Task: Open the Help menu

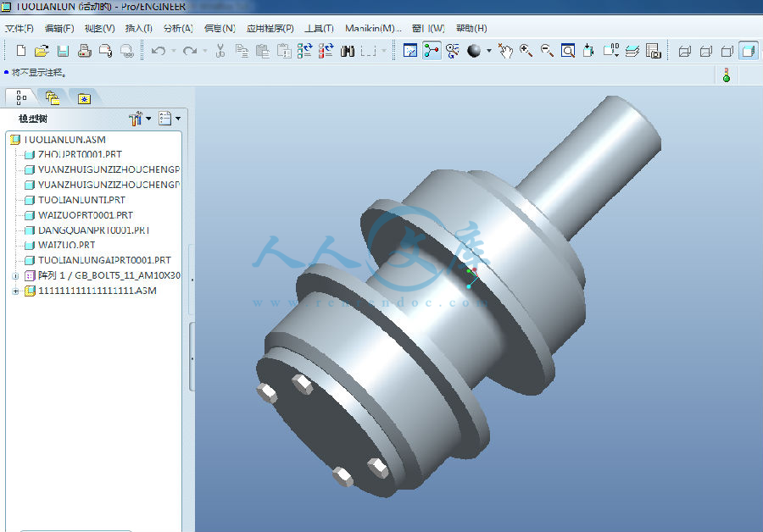Action: 471,28
